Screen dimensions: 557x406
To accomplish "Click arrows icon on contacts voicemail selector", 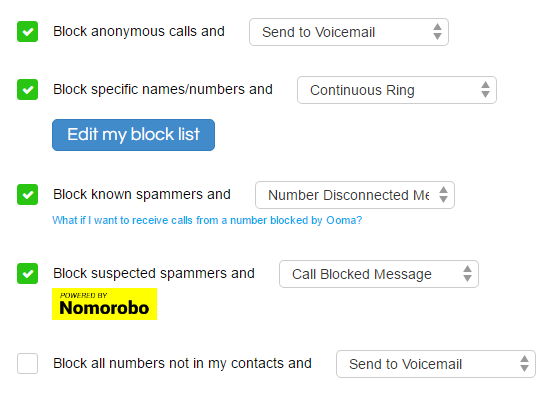I will click(524, 364).
